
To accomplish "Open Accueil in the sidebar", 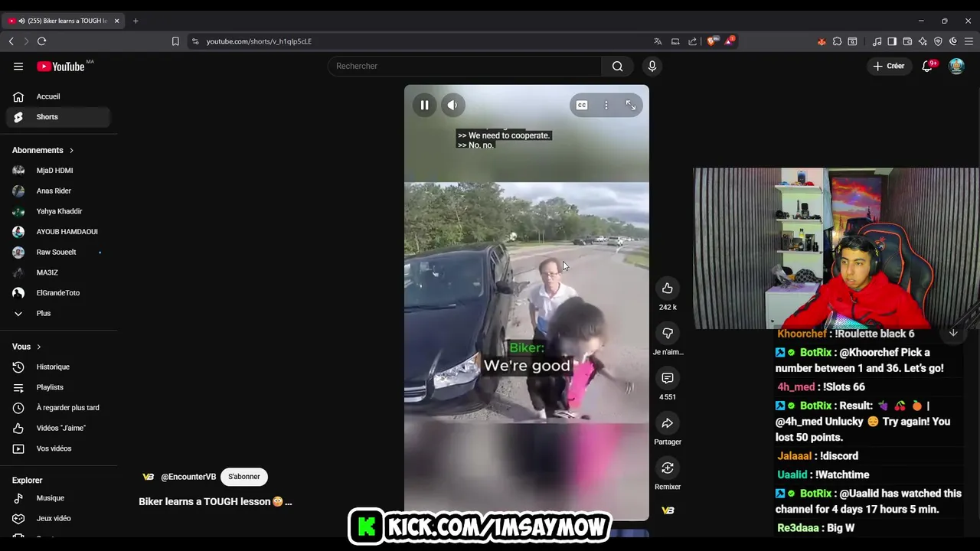I will 59,96.
